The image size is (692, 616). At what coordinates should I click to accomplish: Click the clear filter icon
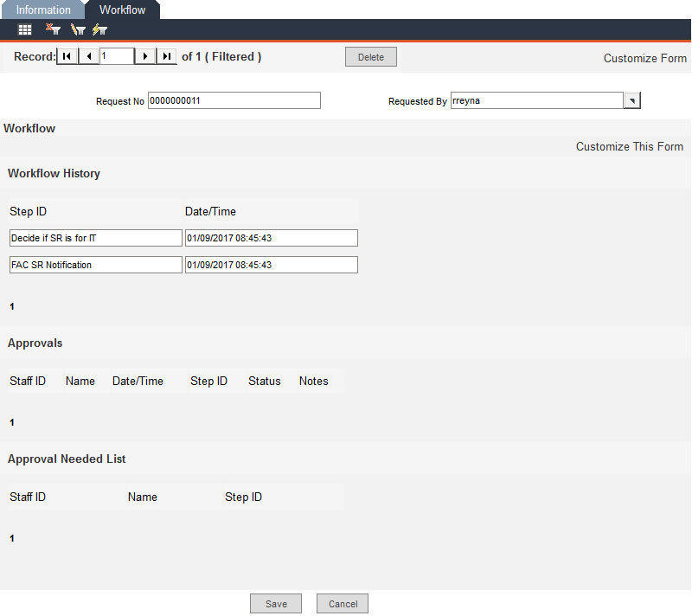tap(52, 29)
